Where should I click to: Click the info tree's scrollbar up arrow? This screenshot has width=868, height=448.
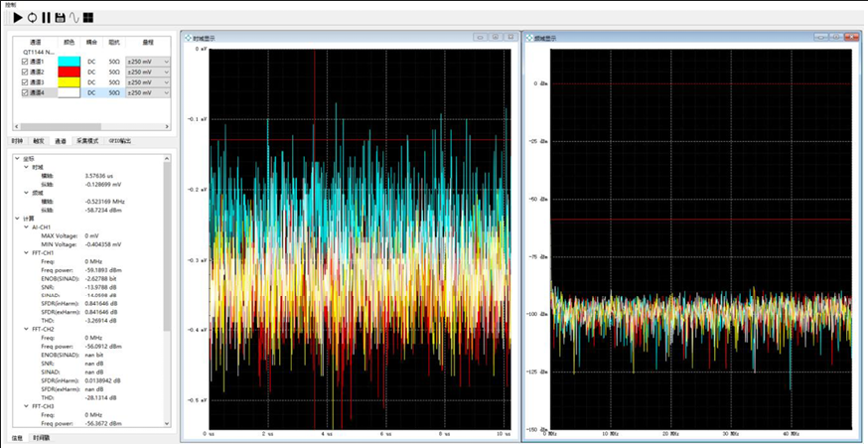[x=168, y=158]
